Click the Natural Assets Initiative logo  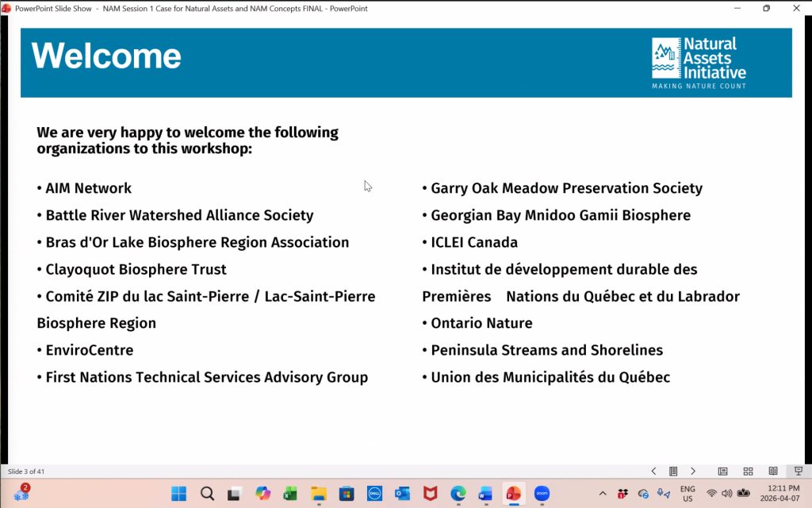tap(699, 63)
